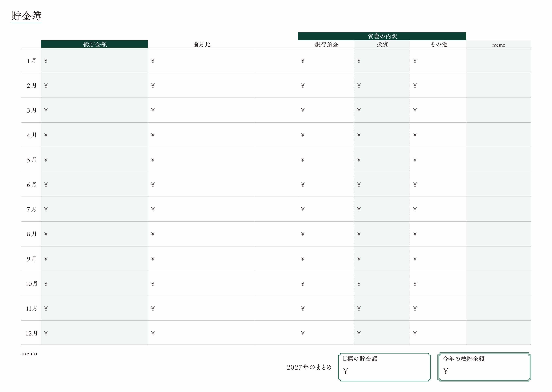This screenshot has width=552, height=392.
Task: Click the 目標の貯金額 box
Action: click(384, 367)
